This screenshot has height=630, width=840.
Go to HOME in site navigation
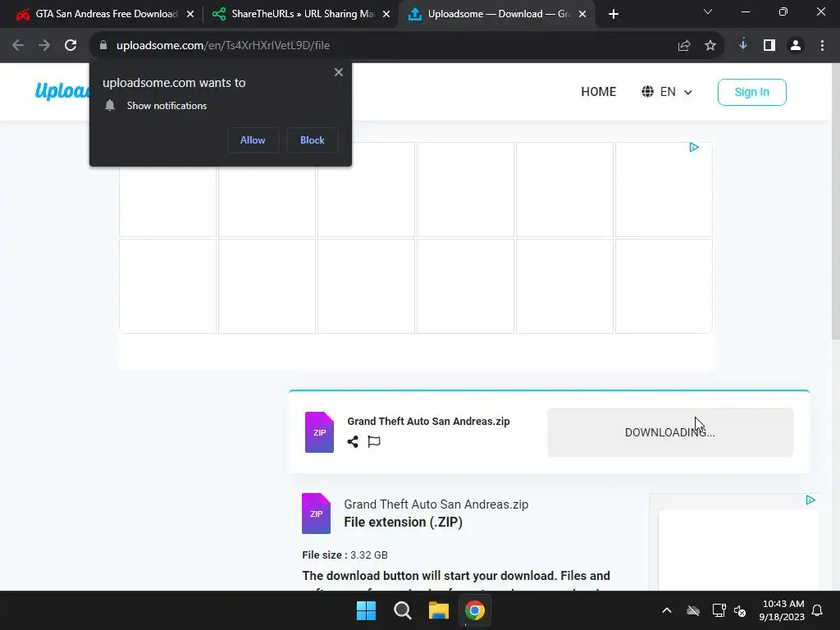coord(598,92)
